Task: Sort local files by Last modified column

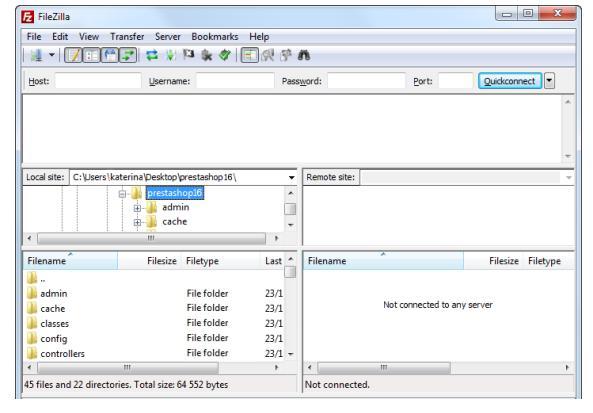Action: click(x=272, y=261)
